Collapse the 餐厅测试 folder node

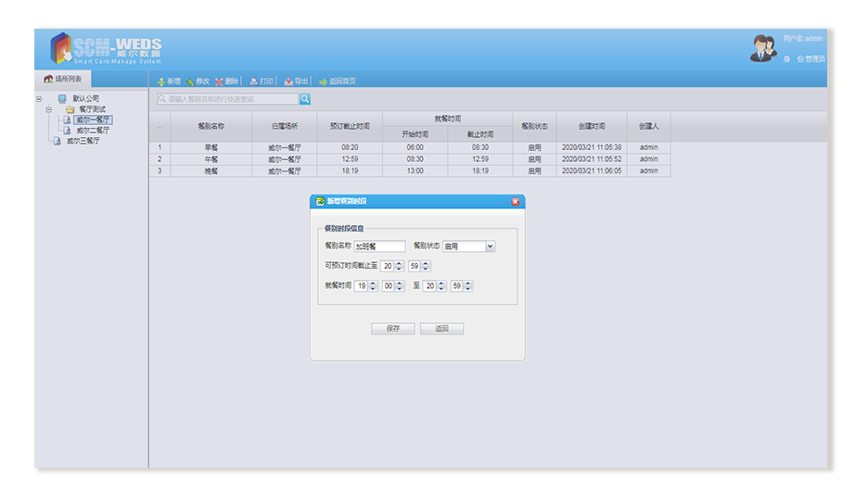[48, 109]
